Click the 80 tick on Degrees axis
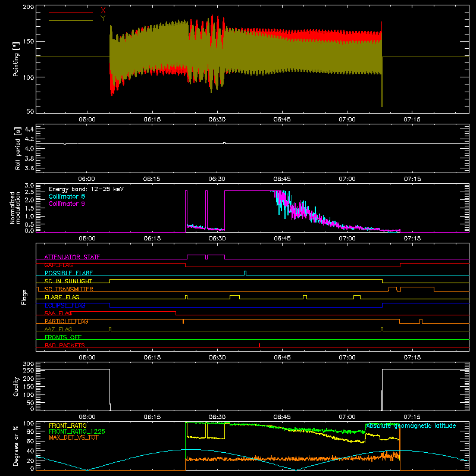476x476 pixels. [x=30, y=431]
